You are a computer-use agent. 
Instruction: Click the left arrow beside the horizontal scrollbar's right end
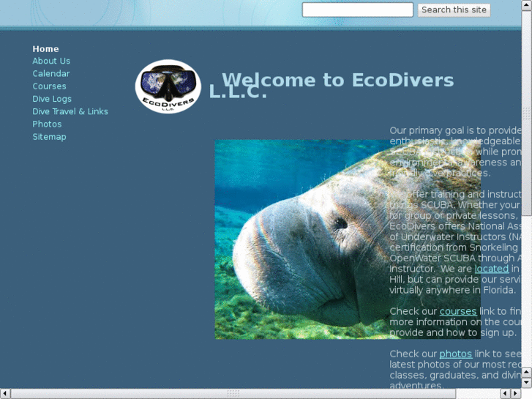point(505,394)
